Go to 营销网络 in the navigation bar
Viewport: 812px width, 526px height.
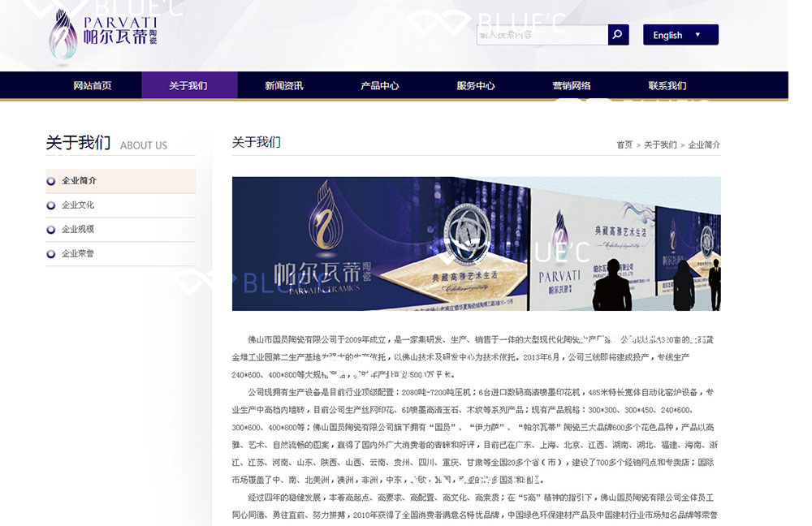pos(571,85)
